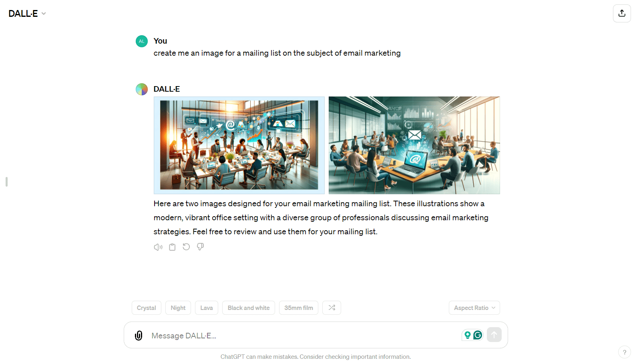Open the first generated office image

pos(239,145)
